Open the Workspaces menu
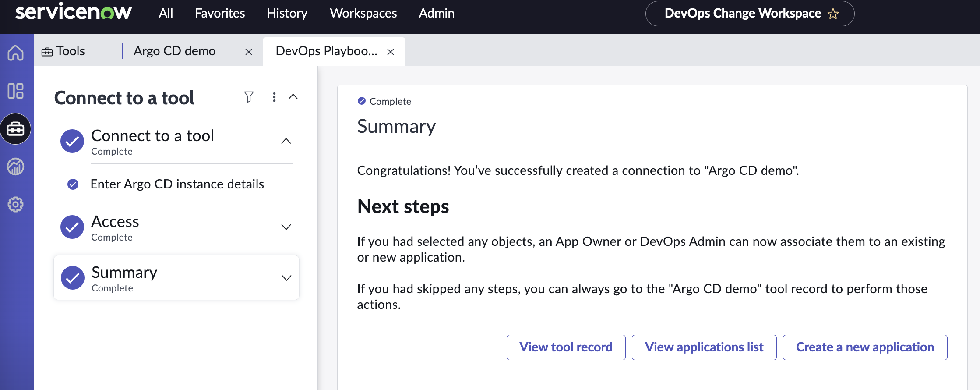 pos(363,13)
